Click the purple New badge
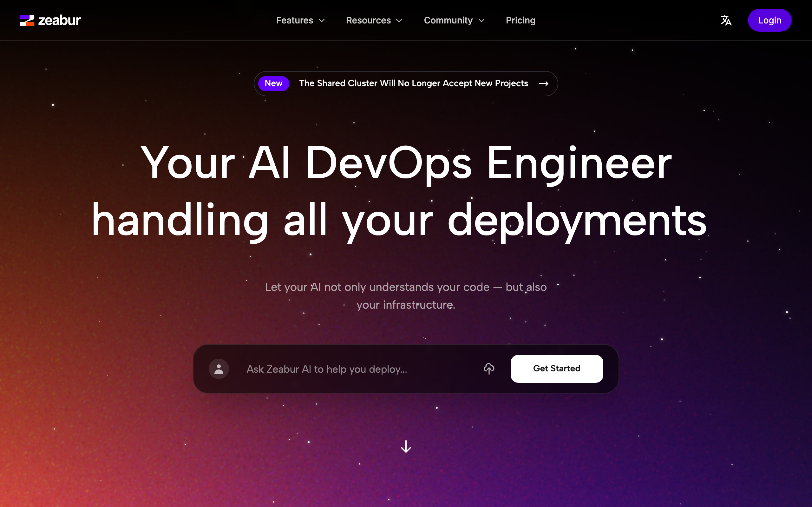Viewport: 812px width, 507px height. [x=273, y=83]
